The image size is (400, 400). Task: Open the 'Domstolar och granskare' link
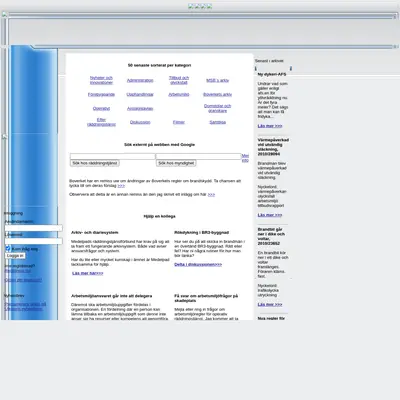(x=217, y=108)
